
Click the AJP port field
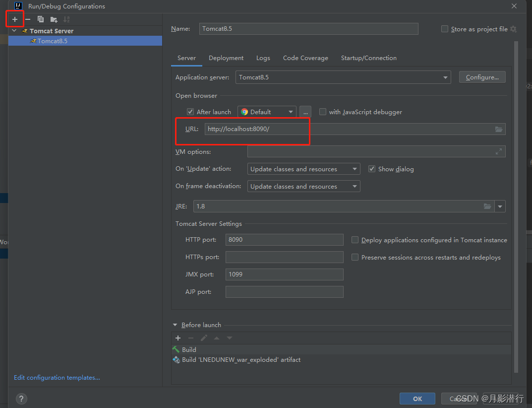pos(284,292)
